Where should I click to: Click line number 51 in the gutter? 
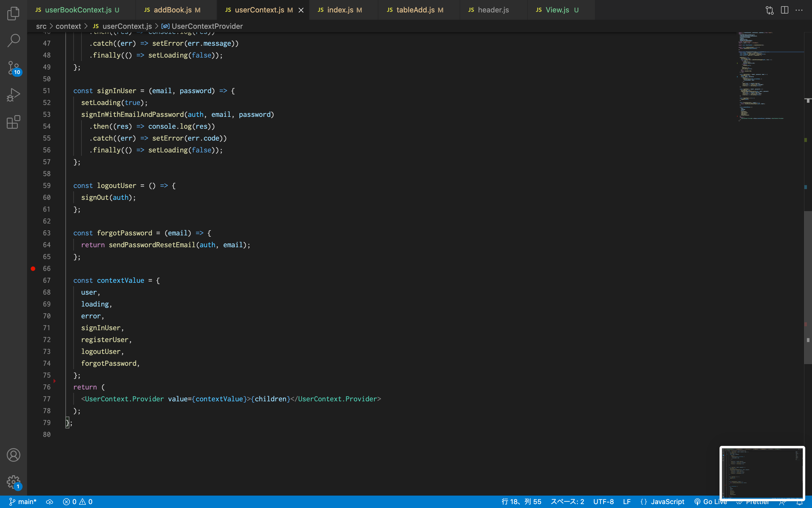click(47, 91)
